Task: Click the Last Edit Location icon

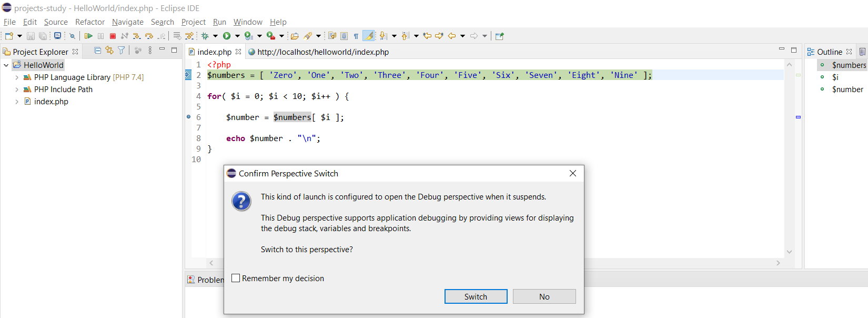Action: [427, 36]
